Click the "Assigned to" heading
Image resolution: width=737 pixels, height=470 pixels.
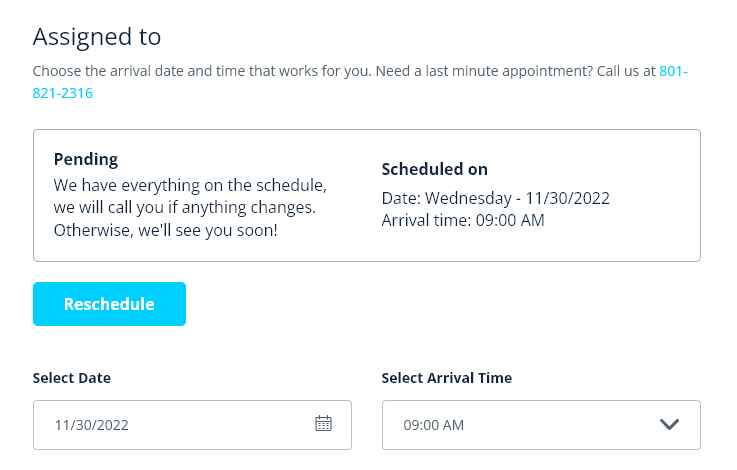coord(97,37)
